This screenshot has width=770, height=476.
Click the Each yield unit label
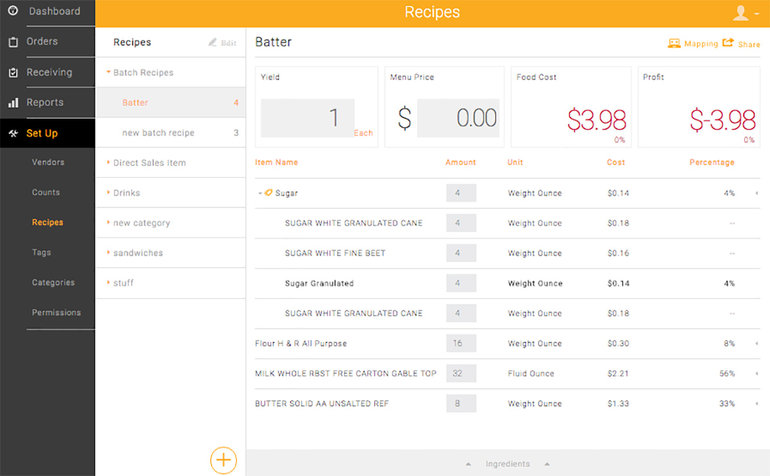(363, 133)
